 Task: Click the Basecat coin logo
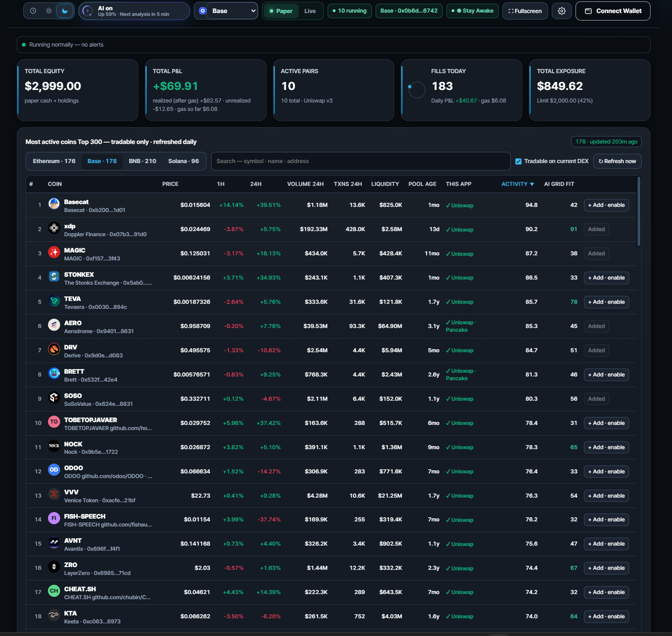(x=54, y=204)
